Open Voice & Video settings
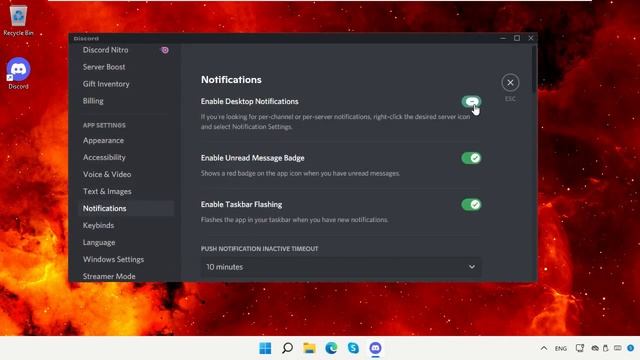Image resolution: width=640 pixels, height=360 pixels. click(107, 174)
